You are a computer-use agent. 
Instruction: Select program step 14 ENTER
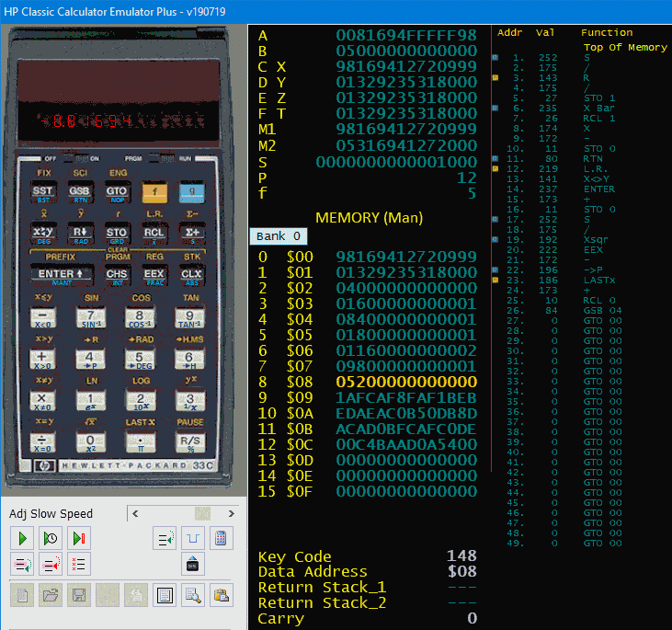(x=561, y=189)
